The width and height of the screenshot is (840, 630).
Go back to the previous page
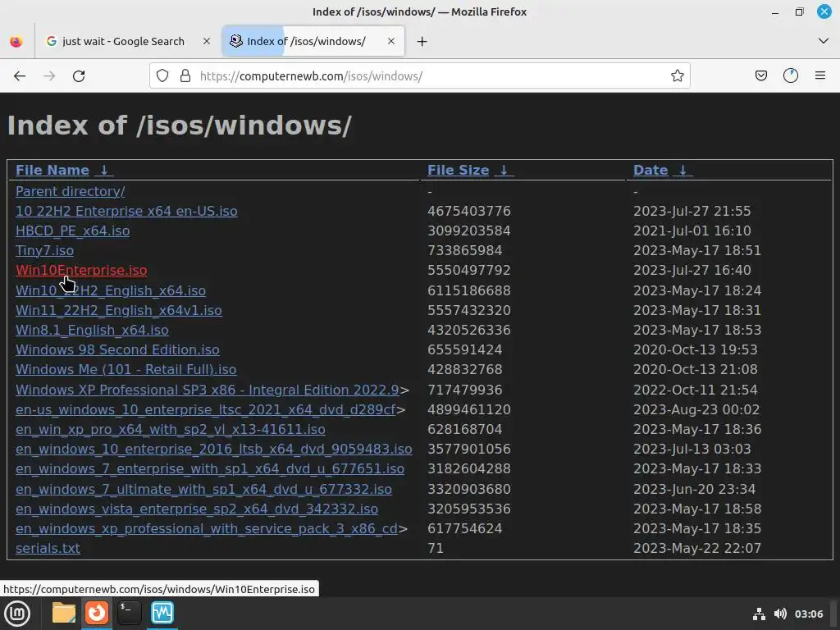20,76
